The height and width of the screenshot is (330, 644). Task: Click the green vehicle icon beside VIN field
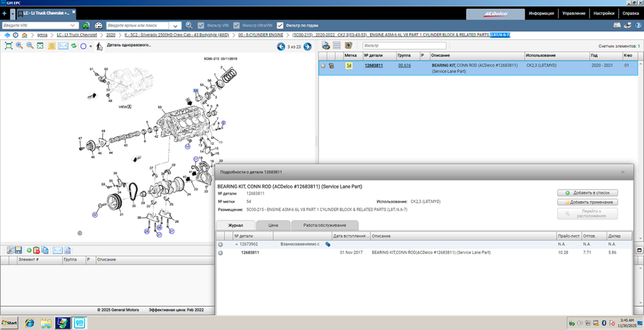point(86,25)
